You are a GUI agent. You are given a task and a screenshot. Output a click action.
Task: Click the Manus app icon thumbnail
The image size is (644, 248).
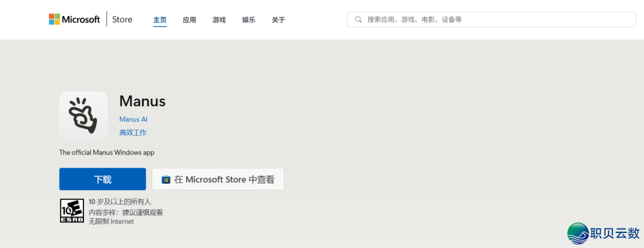[83, 116]
